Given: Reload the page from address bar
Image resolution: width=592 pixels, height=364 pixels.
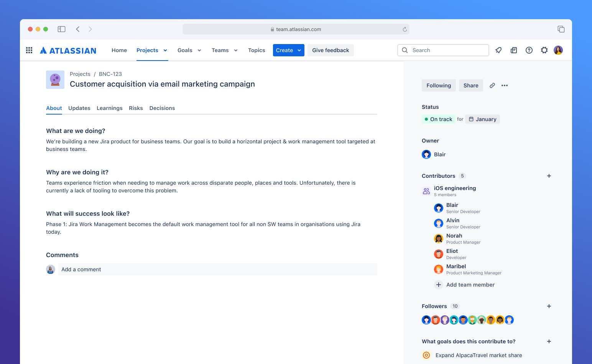Looking at the screenshot, I should click(405, 29).
